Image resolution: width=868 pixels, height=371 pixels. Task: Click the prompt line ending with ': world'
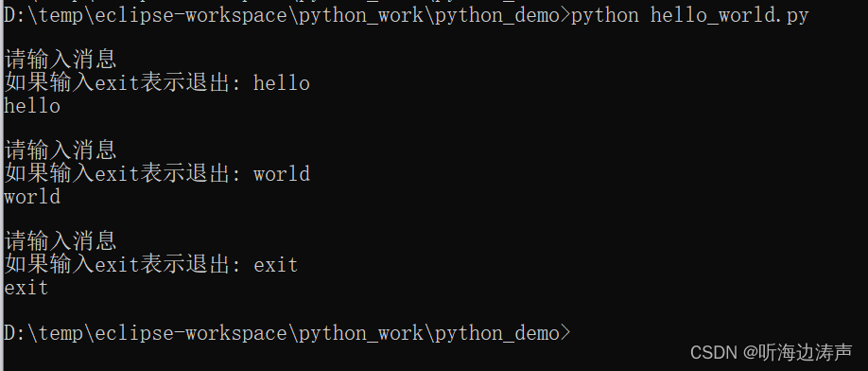[157, 174]
